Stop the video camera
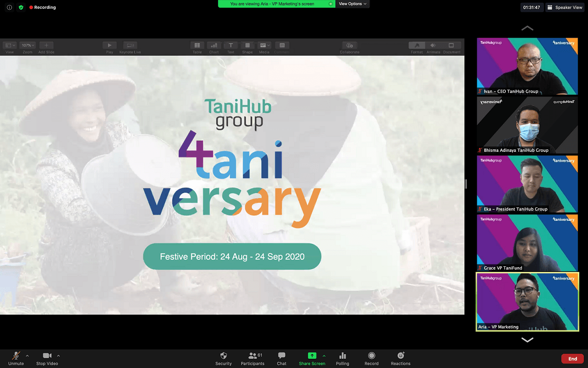The height and width of the screenshot is (368, 588). pyautogui.click(x=47, y=356)
